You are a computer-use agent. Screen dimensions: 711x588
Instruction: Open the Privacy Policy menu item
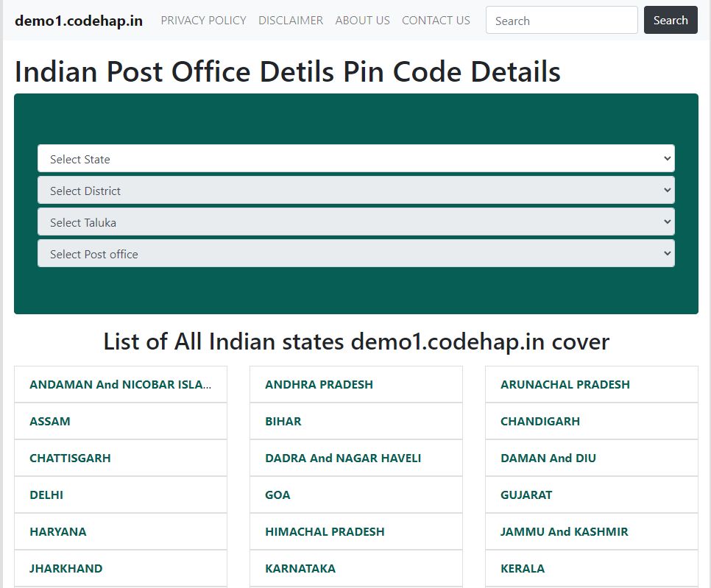(x=203, y=21)
